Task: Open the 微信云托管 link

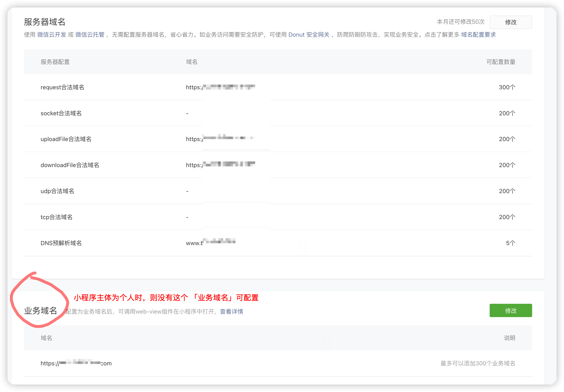Action: (x=90, y=35)
